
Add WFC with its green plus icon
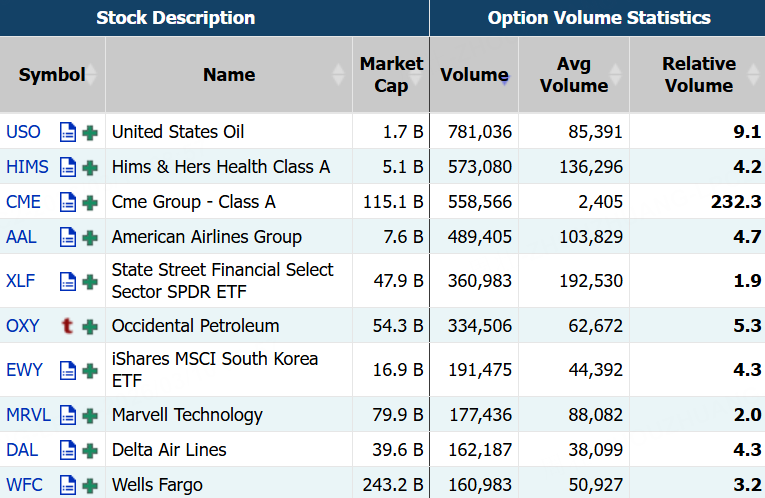coord(91,485)
